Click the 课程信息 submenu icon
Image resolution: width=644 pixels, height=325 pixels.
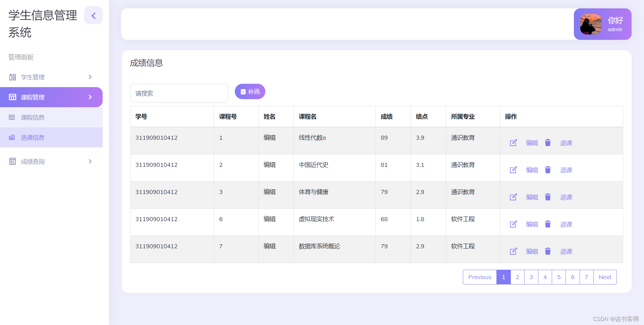coord(12,117)
